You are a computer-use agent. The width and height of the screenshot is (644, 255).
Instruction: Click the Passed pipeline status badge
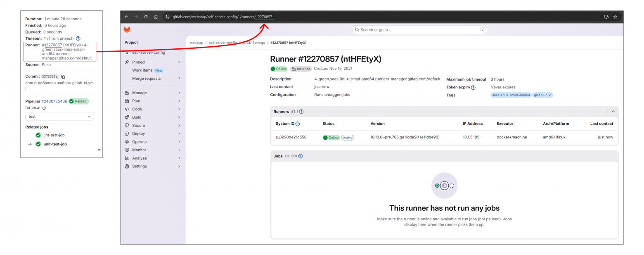click(78, 101)
